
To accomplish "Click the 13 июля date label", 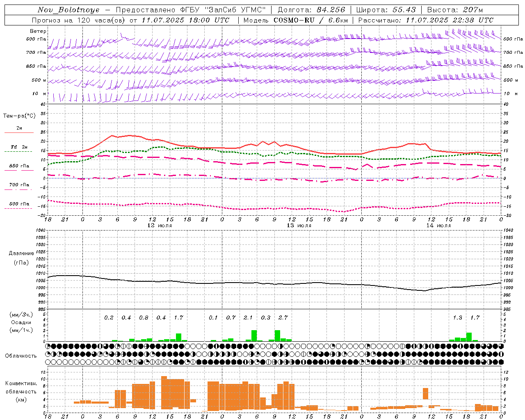I will coord(299,226).
